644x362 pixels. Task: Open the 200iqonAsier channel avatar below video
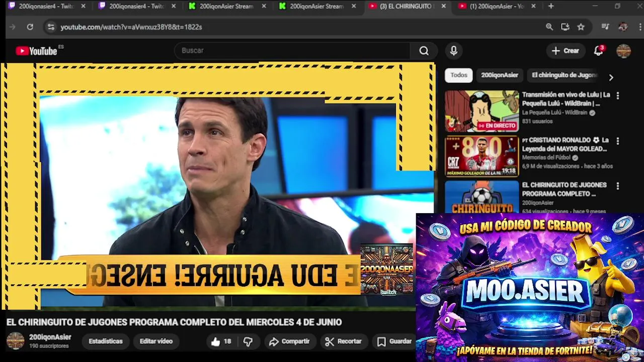[x=15, y=341]
